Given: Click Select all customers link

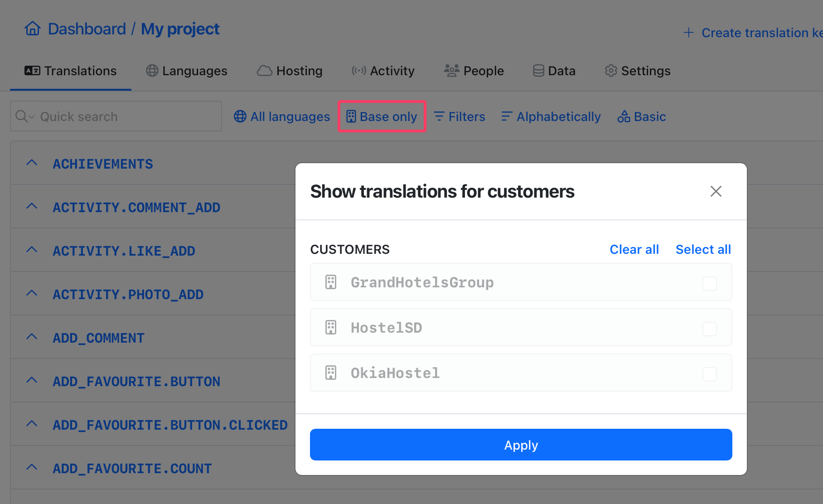Looking at the screenshot, I should coord(703,249).
